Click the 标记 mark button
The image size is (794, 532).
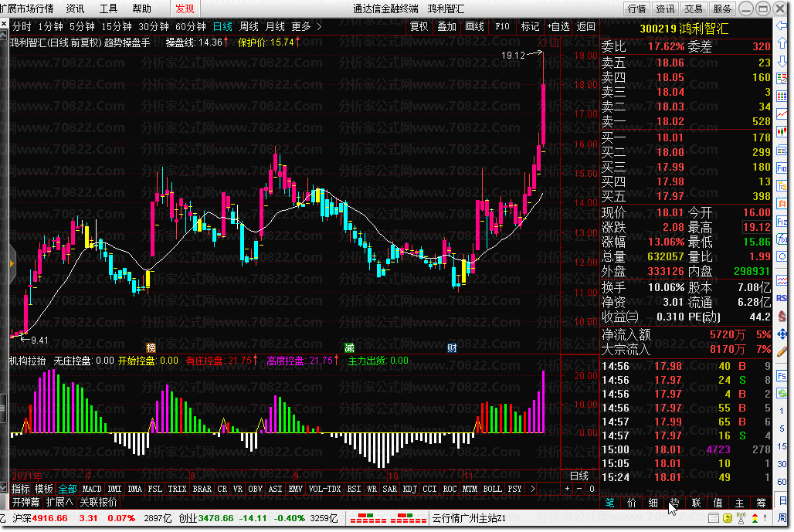click(x=530, y=26)
